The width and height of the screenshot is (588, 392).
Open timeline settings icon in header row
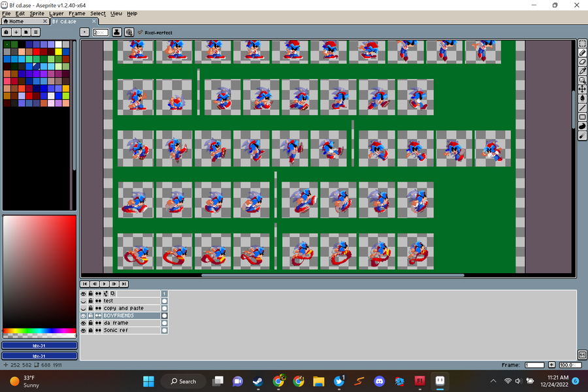point(105,294)
